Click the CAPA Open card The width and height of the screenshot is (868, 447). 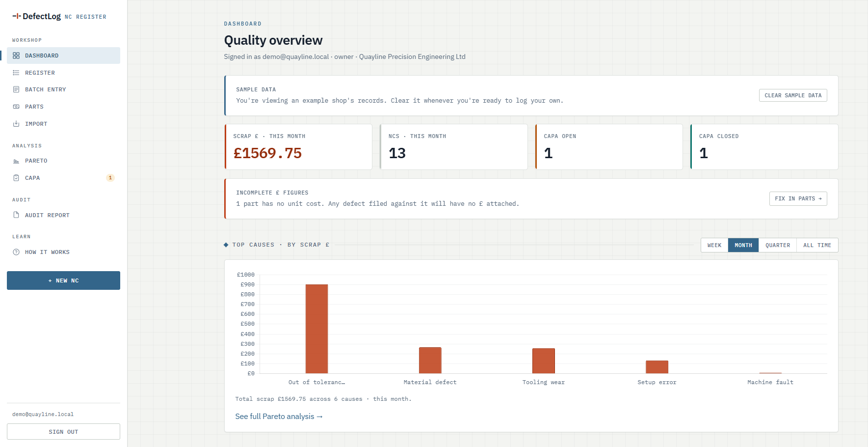tap(609, 147)
